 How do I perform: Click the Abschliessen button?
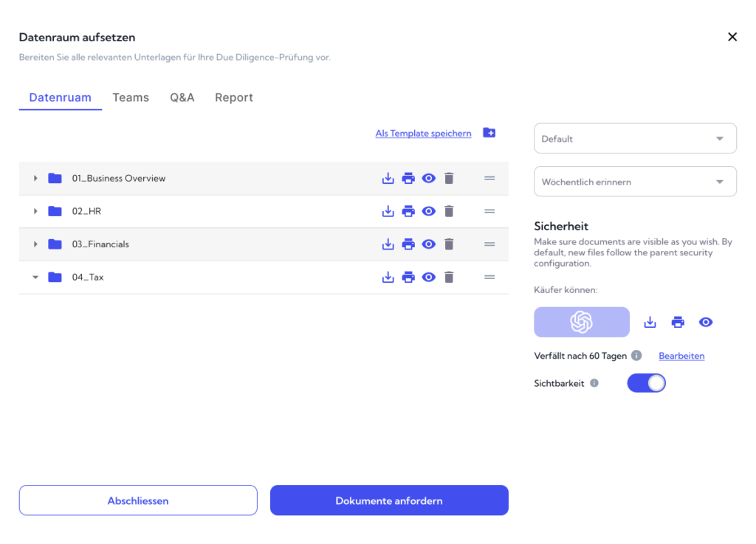tap(138, 500)
